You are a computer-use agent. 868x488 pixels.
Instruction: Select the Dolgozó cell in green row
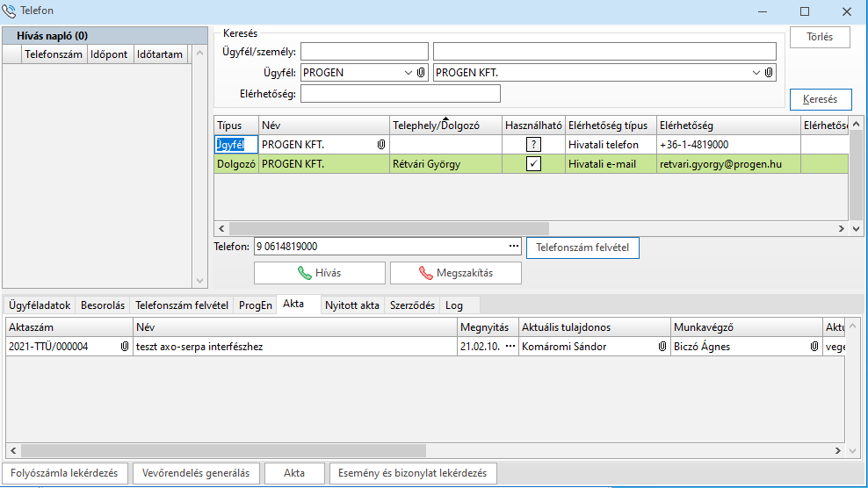pos(236,164)
